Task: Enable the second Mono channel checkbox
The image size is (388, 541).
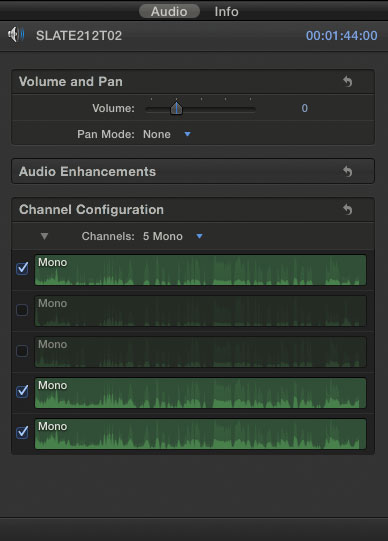Action: (22, 309)
